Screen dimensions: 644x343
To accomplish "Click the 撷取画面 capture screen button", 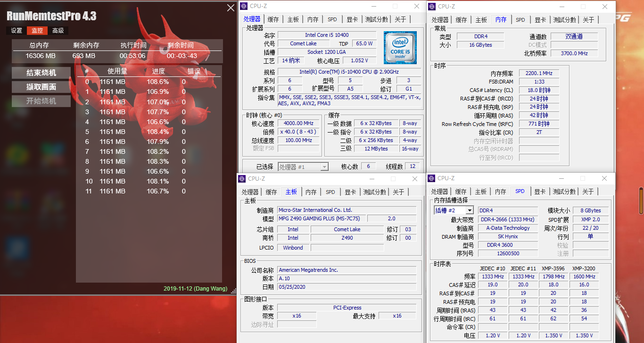I will (41, 87).
